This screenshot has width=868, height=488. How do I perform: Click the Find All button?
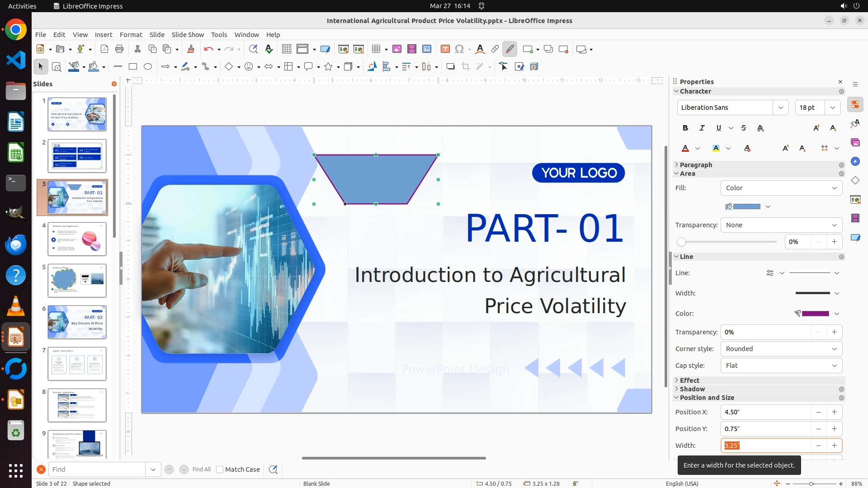202,469
